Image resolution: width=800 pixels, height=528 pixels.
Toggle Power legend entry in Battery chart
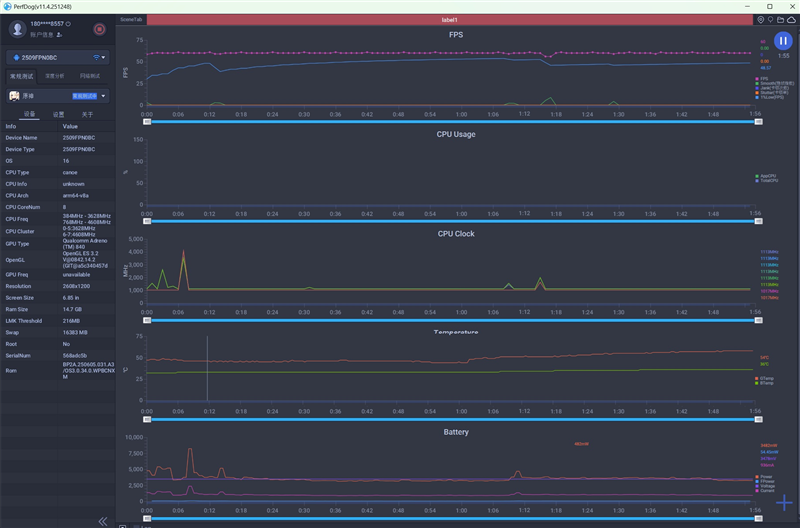point(766,476)
